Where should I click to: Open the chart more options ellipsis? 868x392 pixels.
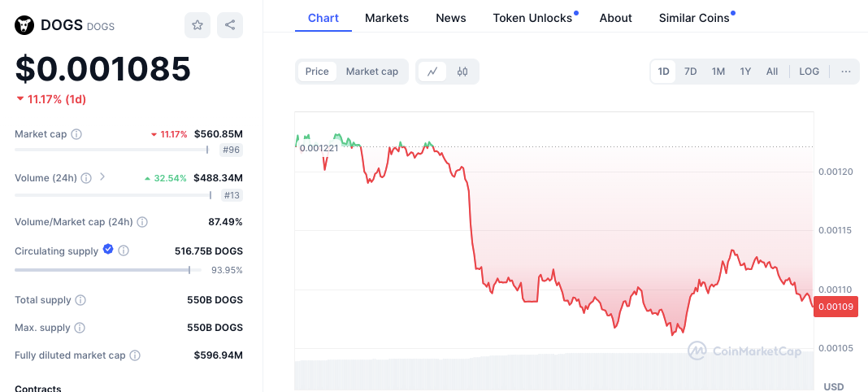point(846,72)
